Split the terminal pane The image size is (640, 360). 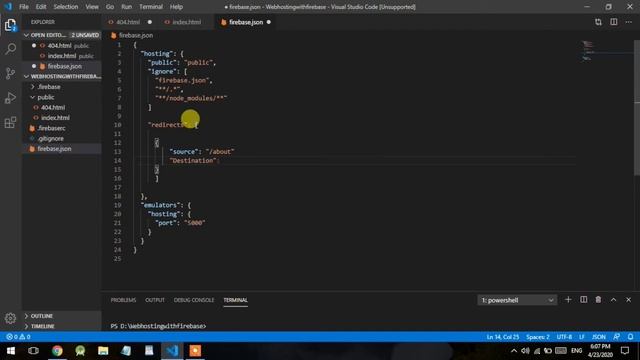(x=584, y=300)
